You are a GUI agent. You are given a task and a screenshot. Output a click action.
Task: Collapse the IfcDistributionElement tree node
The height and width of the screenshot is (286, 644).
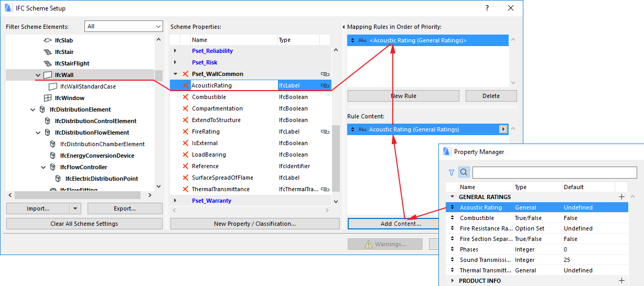coord(33,109)
